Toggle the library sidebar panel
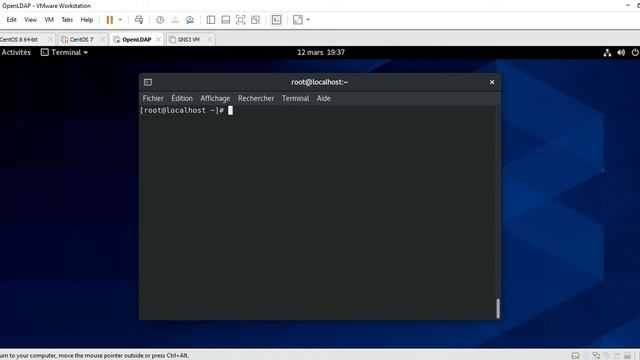The width and height of the screenshot is (640, 360). pyautogui.click(x=211, y=20)
